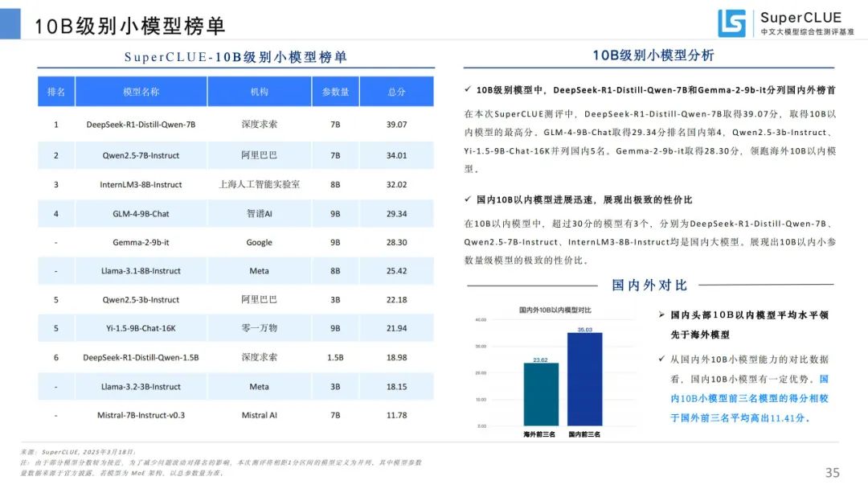Click the 1.5B parameter size cell
Screen dimensions: 868x489
coord(335,358)
